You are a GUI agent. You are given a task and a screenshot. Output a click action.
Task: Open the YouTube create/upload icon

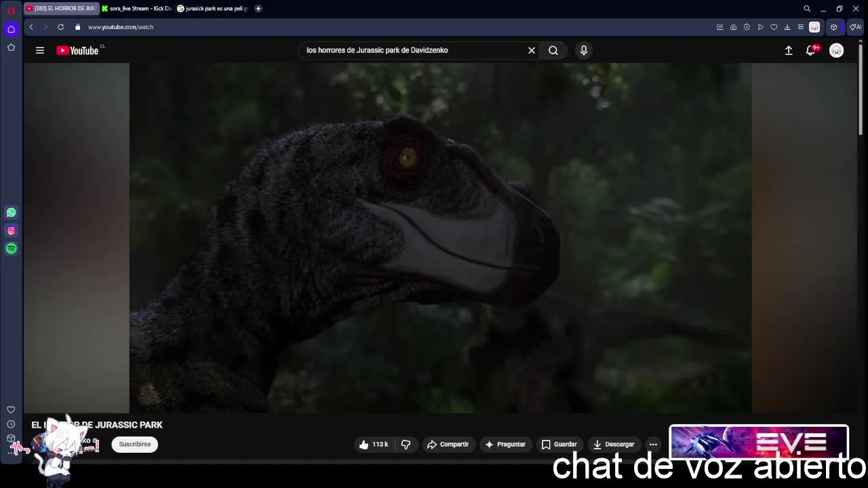click(x=789, y=50)
